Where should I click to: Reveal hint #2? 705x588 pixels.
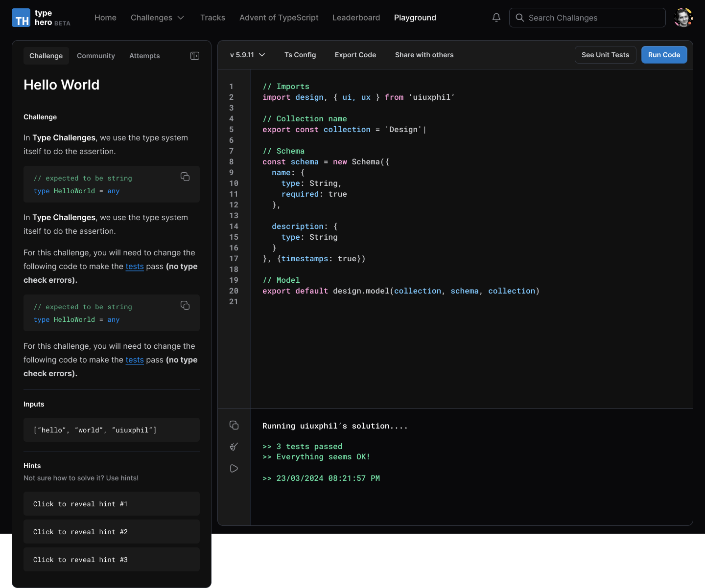112,532
